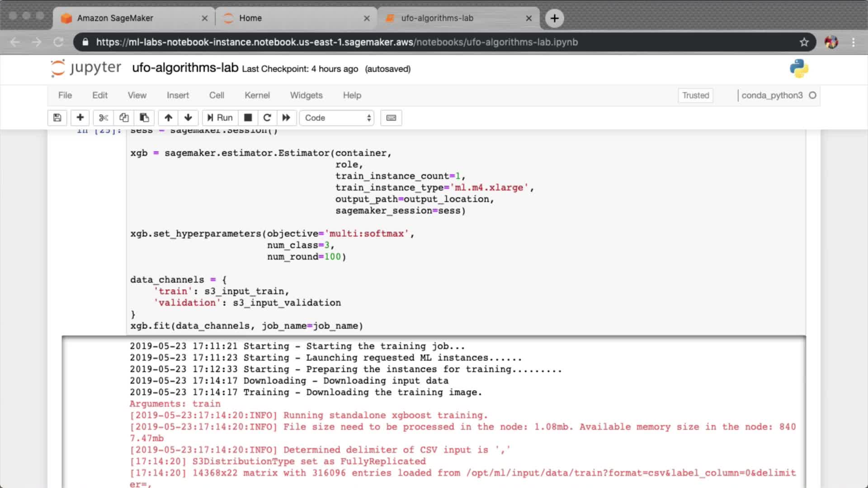The image size is (868, 488).
Task: Cut selected cells with scissors icon
Action: pyautogui.click(x=104, y=118)
